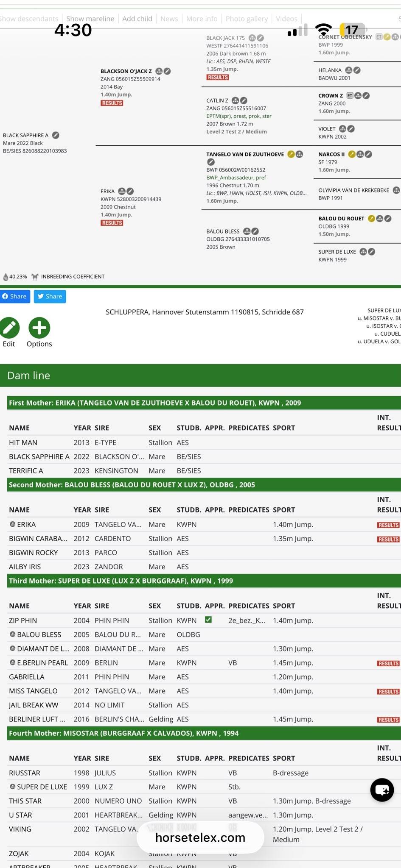This screenshot has height=868, width=401.
Task: Click edit pencil next to VIOLET
Action: point(351,128)
